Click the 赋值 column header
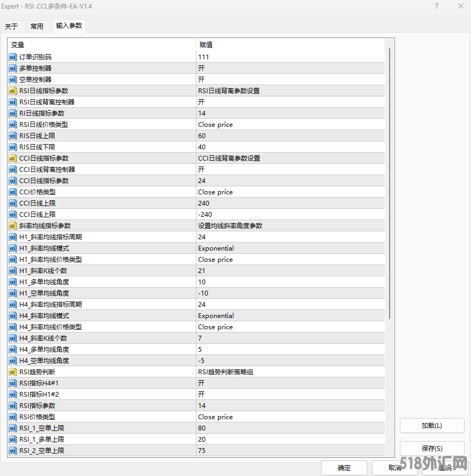The width and height of the screenshot is (471, 476). 291,45
